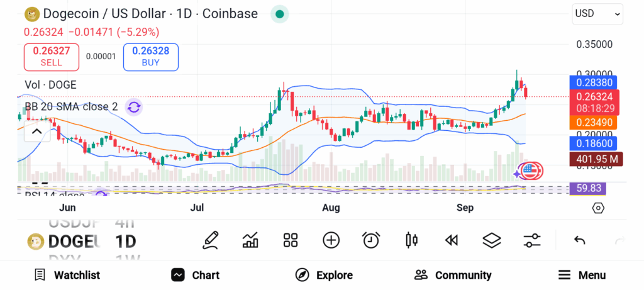Image resolution: width=644 pixels, height=290 pixels.
Task: Switch to the Watchlist tab
Action: [x=67, y=275]
